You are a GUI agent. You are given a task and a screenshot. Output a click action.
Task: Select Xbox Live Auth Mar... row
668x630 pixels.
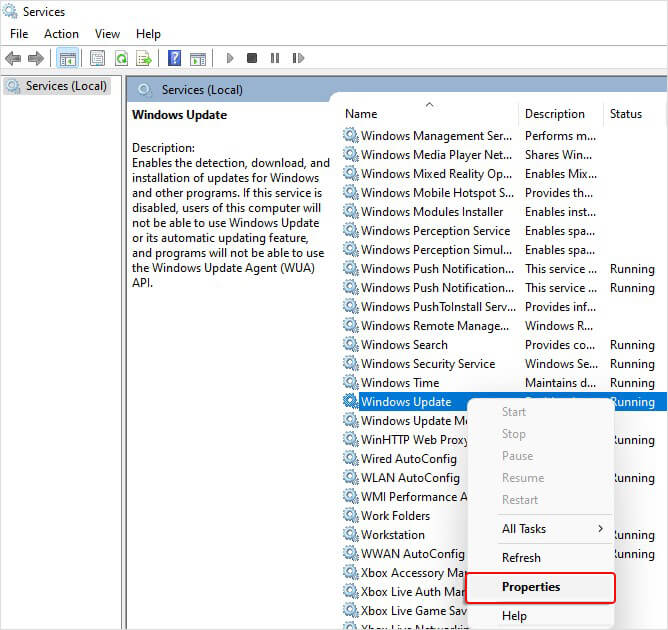414,592
